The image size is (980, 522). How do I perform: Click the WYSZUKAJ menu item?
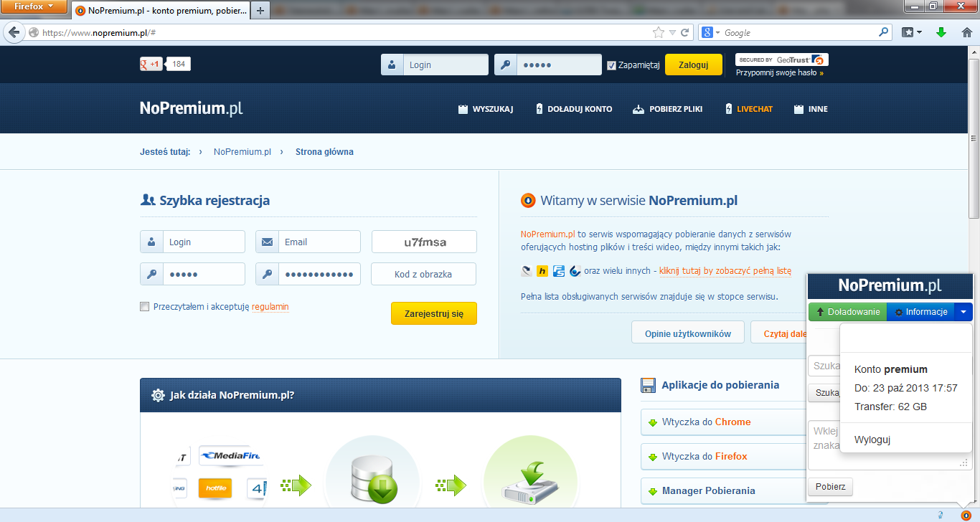pos(486,109)
